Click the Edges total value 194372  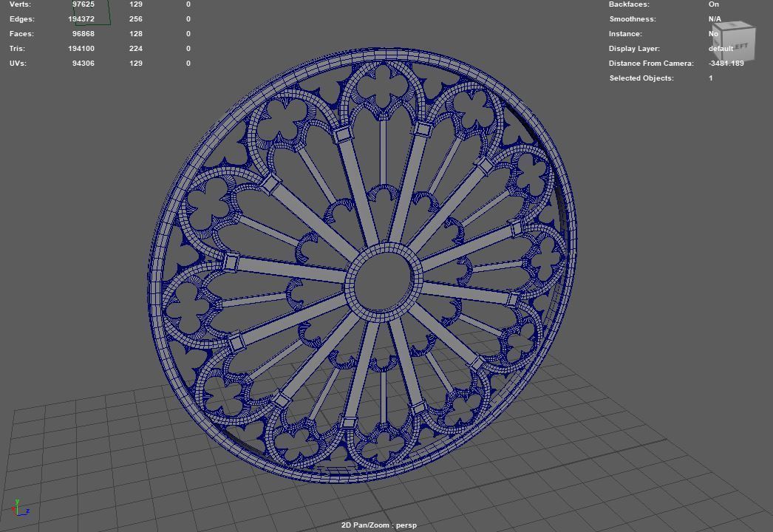[81, 18]
